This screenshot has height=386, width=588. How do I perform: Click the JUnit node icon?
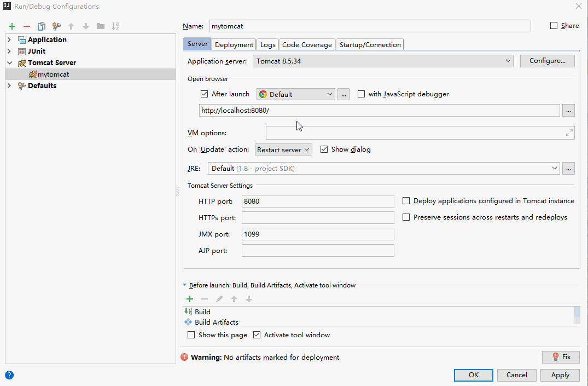[x=22, y=51]
